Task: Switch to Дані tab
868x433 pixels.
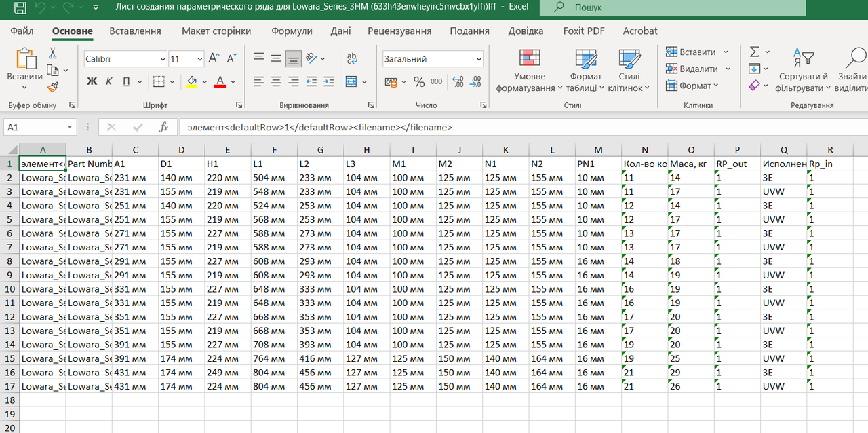Action: [x=340, y=31]
